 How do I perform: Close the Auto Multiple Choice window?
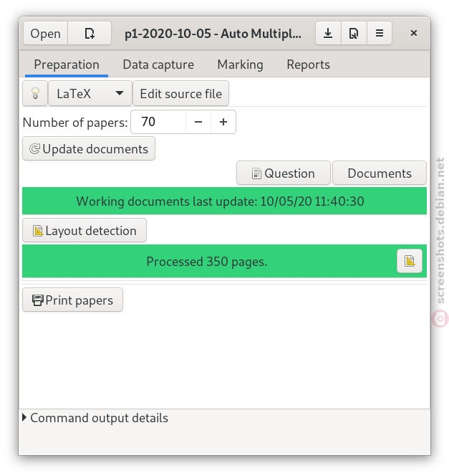[414, 33]
